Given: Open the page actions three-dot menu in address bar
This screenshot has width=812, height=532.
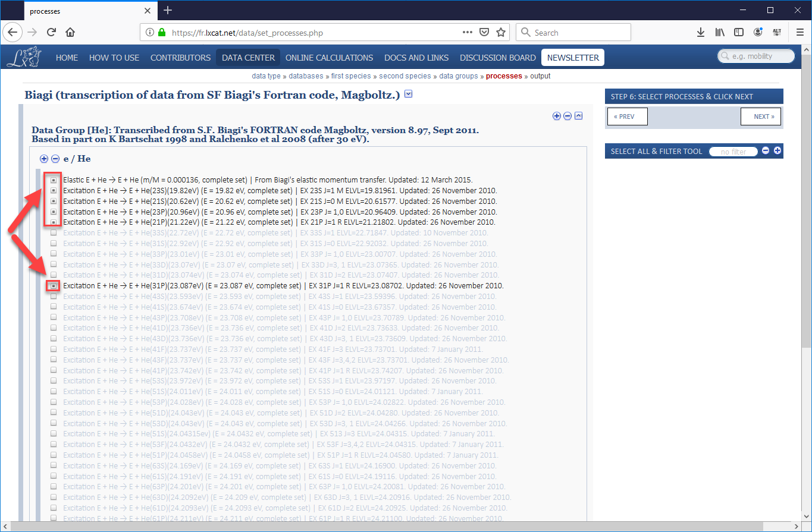Looking at the screenshot, I should (468, 33).
